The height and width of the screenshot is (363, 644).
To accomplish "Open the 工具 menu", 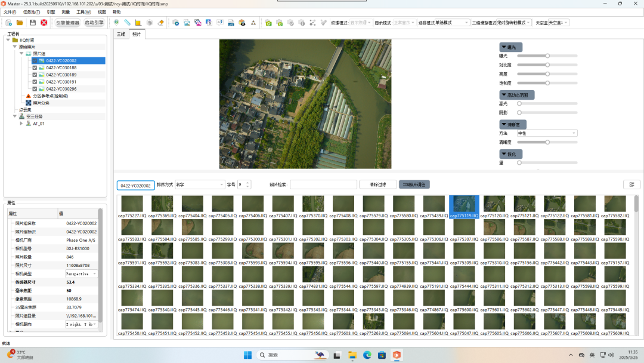I will 83,12.
